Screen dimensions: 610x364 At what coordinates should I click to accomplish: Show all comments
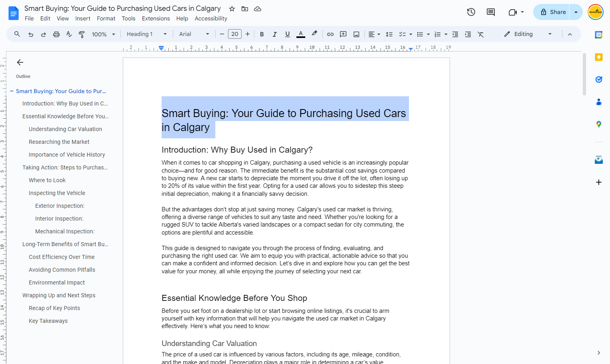491,12
